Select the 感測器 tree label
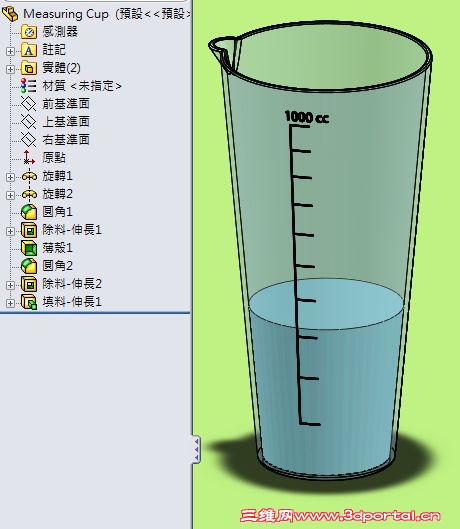The image size is (460, 529). (60, 32)
